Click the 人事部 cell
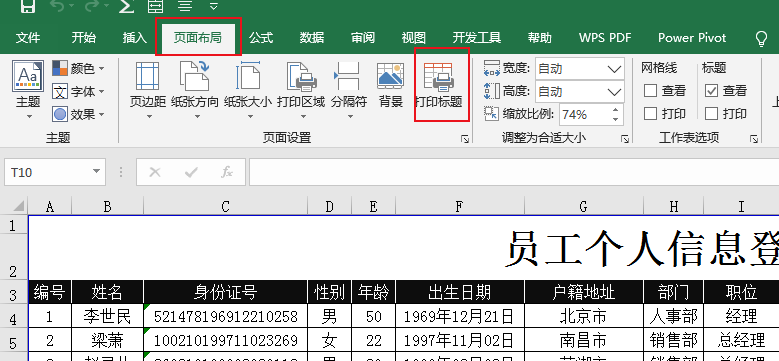This screenshot has height=361, width=779. point(674,316)
